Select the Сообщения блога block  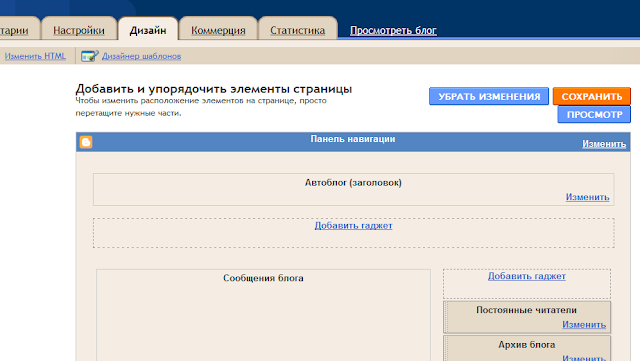point(263,315)
